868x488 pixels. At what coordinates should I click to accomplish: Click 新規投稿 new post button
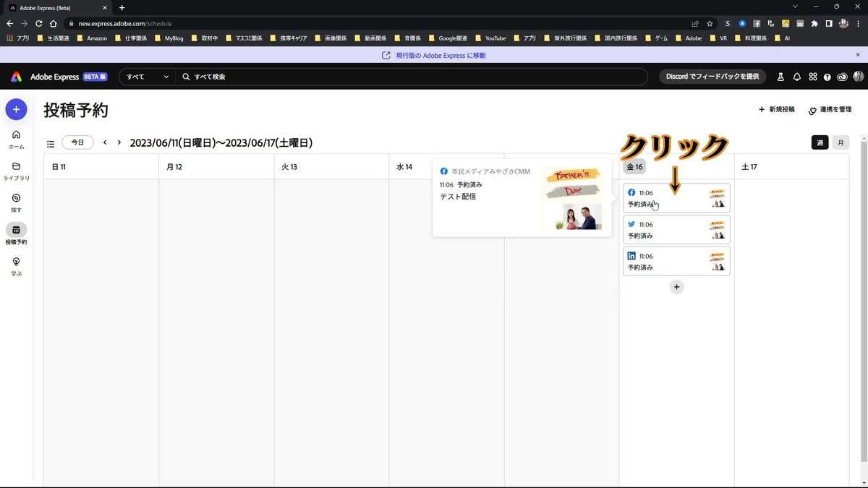(x=776, y=109)
